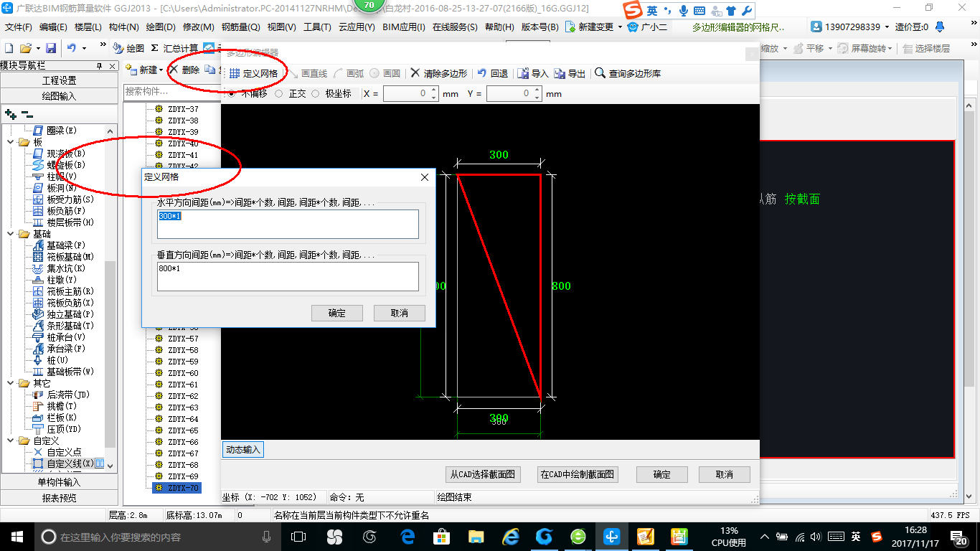Click Sogou soft keyboard icon
Image resolution: width=980 pixels, height=551 pixels.
[x=699, y=10]
